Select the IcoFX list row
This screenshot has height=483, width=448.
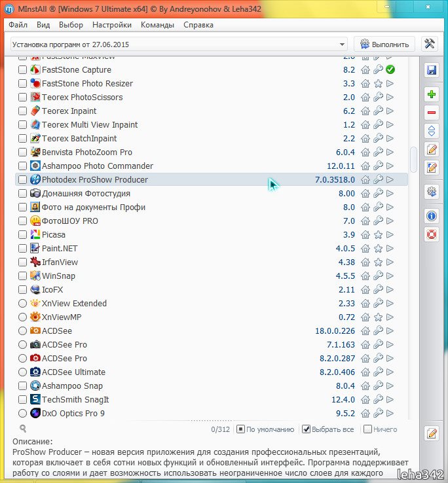[212, 289]
